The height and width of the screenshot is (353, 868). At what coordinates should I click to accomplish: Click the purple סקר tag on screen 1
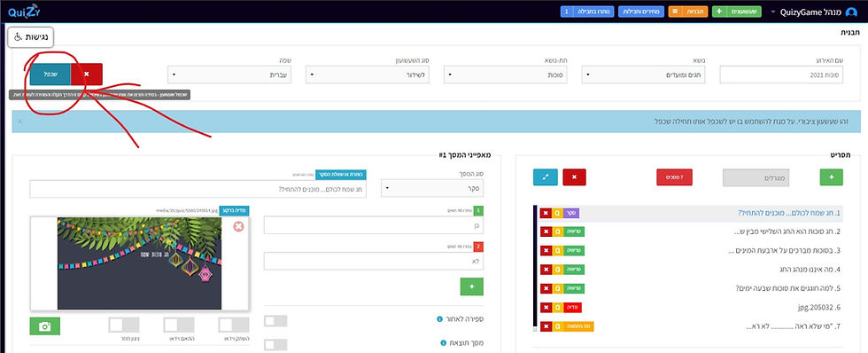(x=571, y=214)
